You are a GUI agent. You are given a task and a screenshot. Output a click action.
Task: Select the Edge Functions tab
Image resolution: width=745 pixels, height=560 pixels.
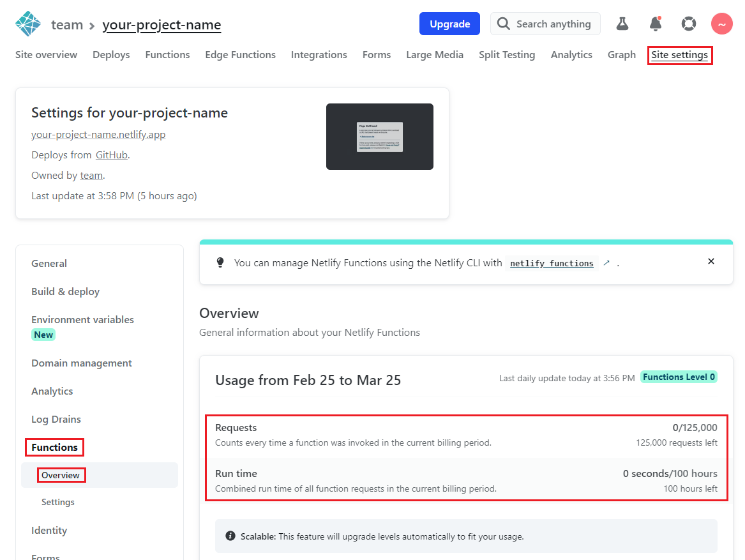[240, 54]
